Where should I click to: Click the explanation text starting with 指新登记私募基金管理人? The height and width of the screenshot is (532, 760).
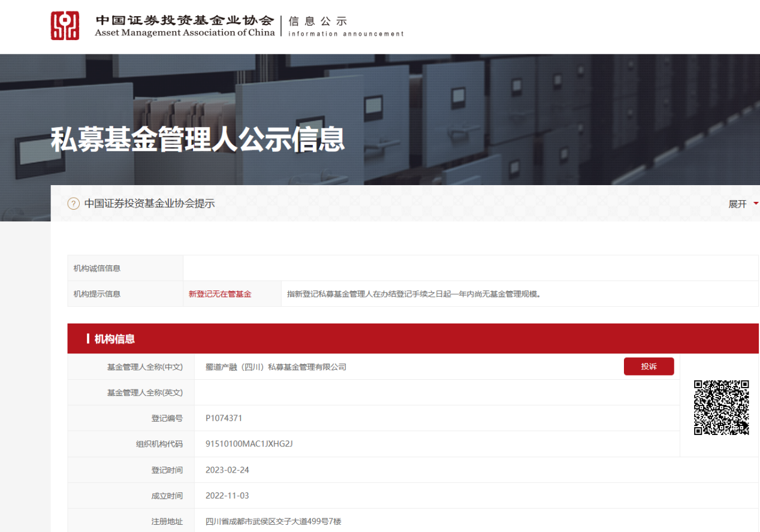tap(414, 294)
